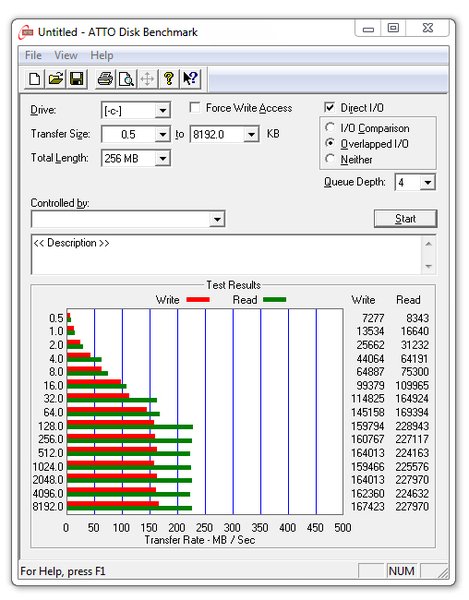This screenshot has height=600, width=469.
Task: Click the 8192.0 row write value 167423
Action: tap(368, 506)
